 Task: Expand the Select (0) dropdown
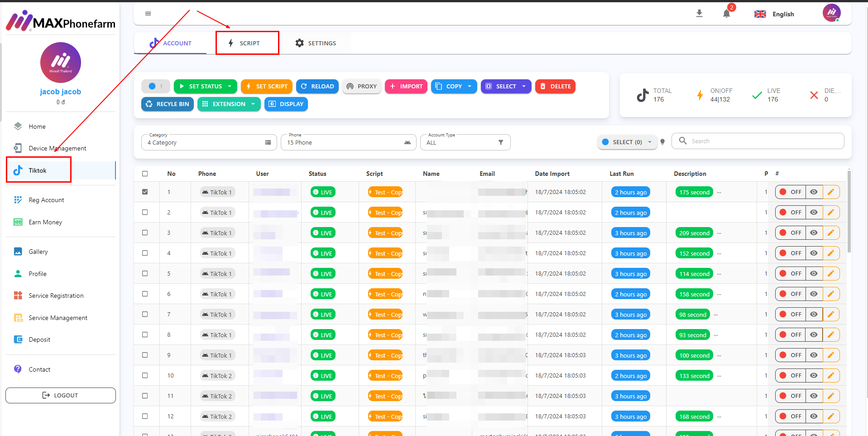(x=627, y=142)
